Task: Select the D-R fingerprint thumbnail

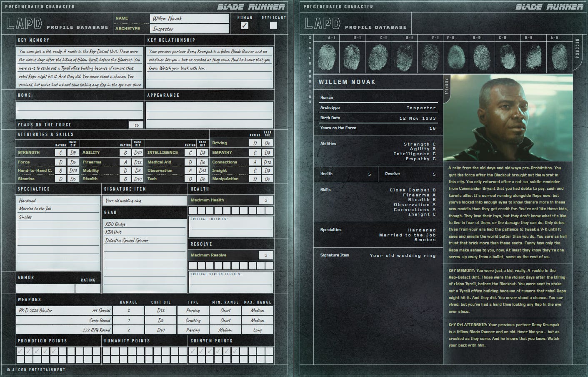Action: point(482,57)
